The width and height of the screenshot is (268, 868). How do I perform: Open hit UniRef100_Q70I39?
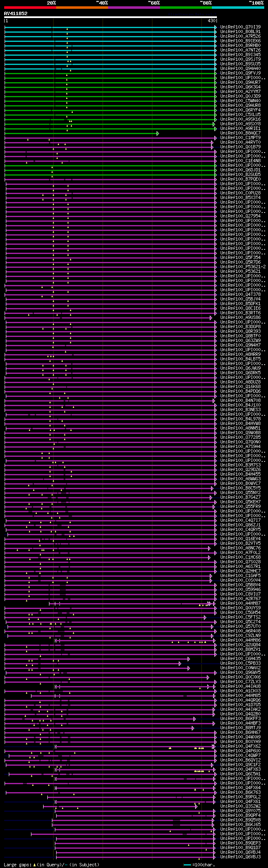click(240, 27)
